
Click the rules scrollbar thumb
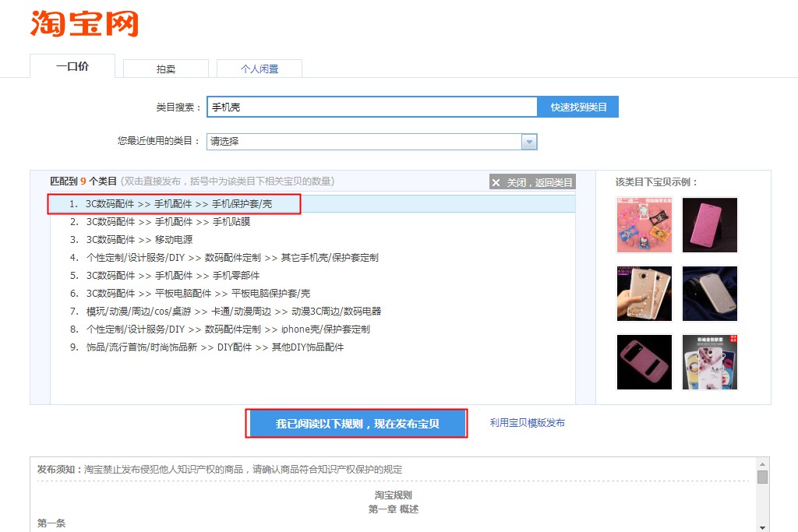click(762, 477)
